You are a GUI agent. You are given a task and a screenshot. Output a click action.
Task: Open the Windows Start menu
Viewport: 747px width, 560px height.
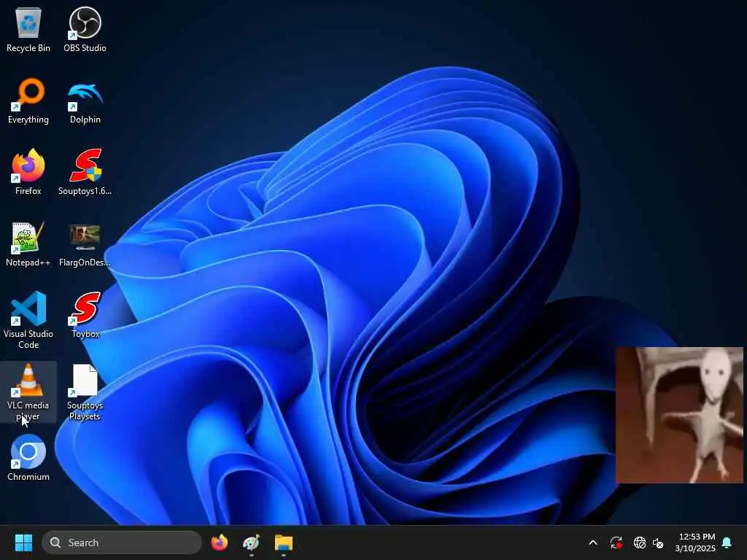point(23,542)
